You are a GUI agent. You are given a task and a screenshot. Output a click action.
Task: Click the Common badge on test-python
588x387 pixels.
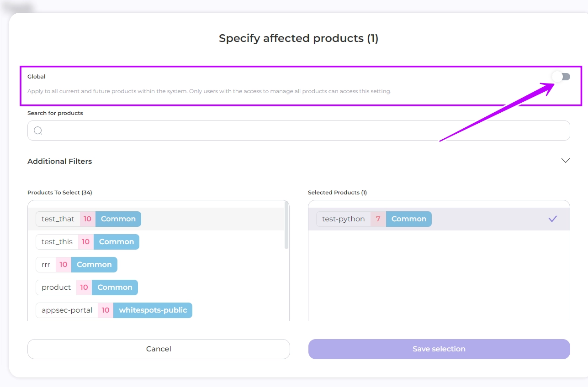[x=408, y=219]
